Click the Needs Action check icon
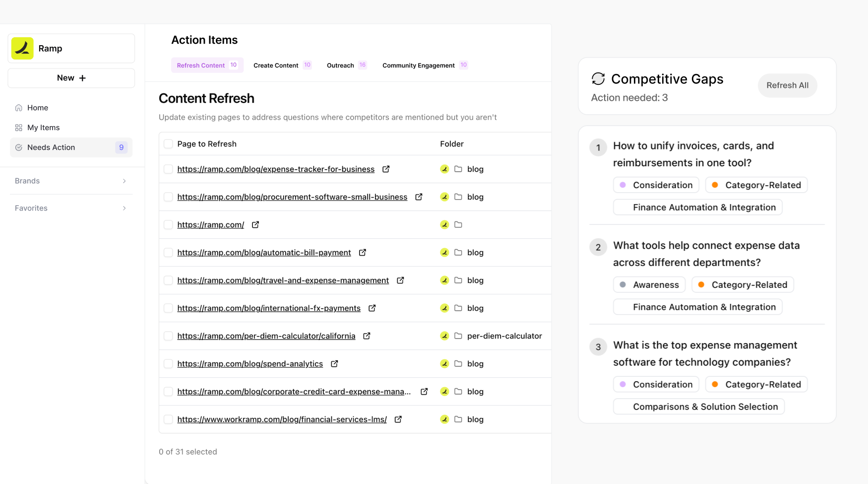The height and width of the screenshot is (484, 868). pos(19,147)
